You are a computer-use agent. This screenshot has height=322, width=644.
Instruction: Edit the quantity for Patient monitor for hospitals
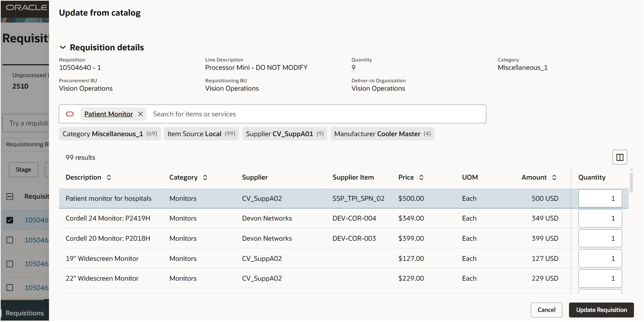[x=600, y=198]
